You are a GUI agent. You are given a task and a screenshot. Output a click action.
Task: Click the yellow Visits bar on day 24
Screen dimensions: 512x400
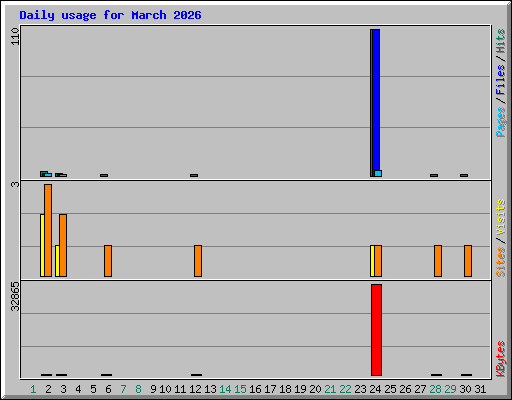[372, 261]
